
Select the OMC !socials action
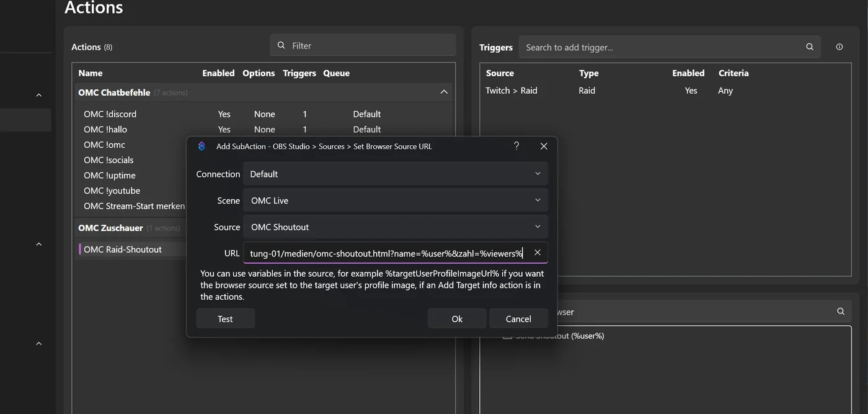pyautogui.click(x=108, y=160)
